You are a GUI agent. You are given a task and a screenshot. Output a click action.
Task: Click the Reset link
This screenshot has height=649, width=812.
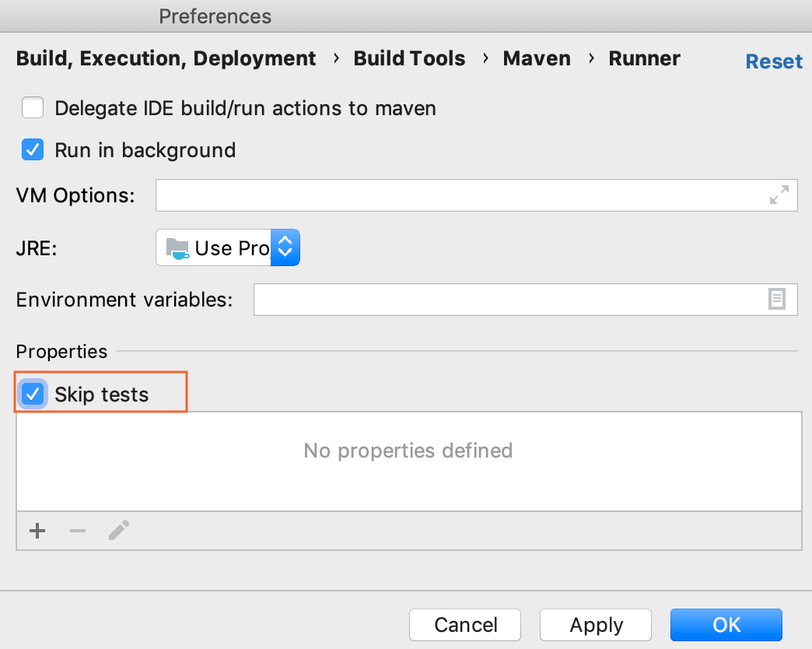click(773, 61)
